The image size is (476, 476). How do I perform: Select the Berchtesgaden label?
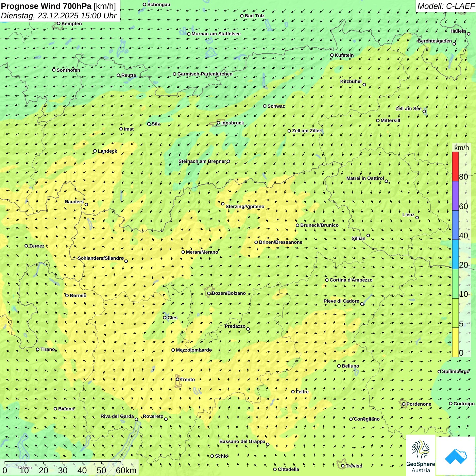point(435,41)
